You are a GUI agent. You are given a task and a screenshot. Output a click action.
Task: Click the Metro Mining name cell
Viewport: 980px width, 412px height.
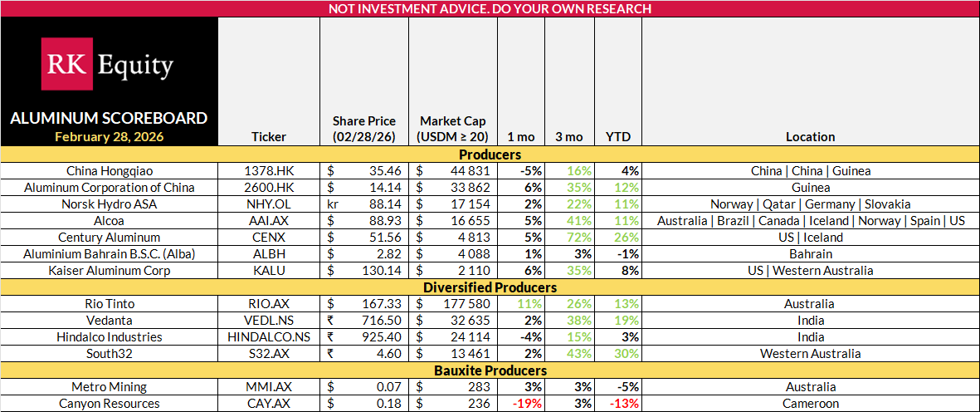[110, 387]
